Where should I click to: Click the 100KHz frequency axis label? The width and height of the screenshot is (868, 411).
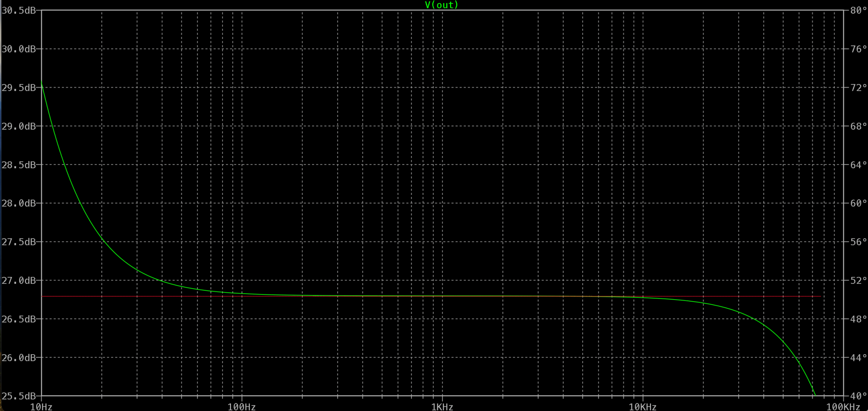pos(843,407)
